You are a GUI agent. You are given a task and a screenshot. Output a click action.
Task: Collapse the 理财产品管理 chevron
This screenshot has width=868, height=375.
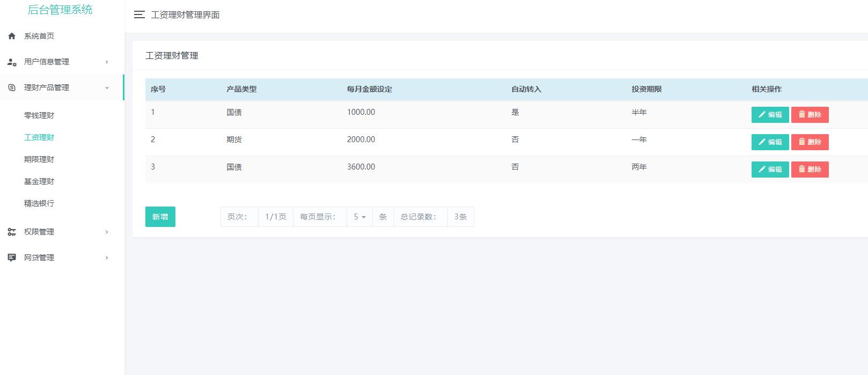(x=107, y=87)
